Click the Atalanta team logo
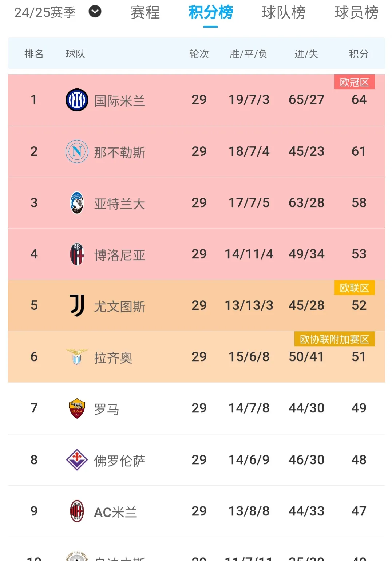Screen dimensions: 392x561 (76, 202)
